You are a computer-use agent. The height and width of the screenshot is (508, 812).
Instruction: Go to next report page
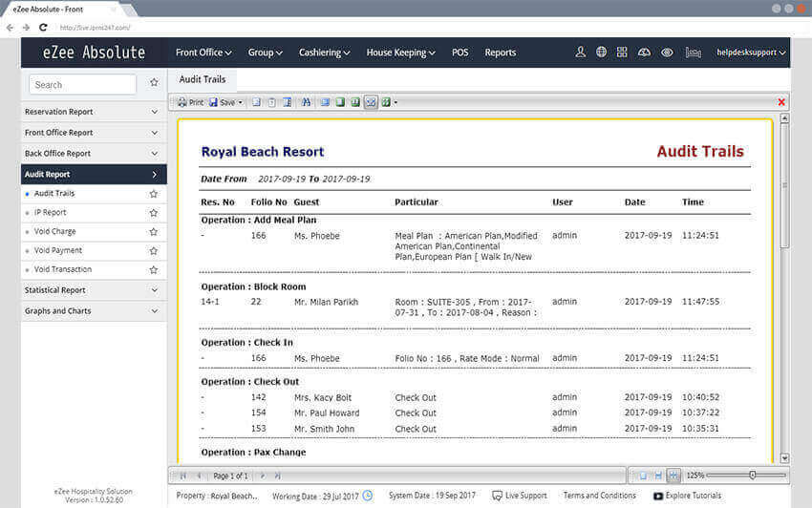click(263, 476)
